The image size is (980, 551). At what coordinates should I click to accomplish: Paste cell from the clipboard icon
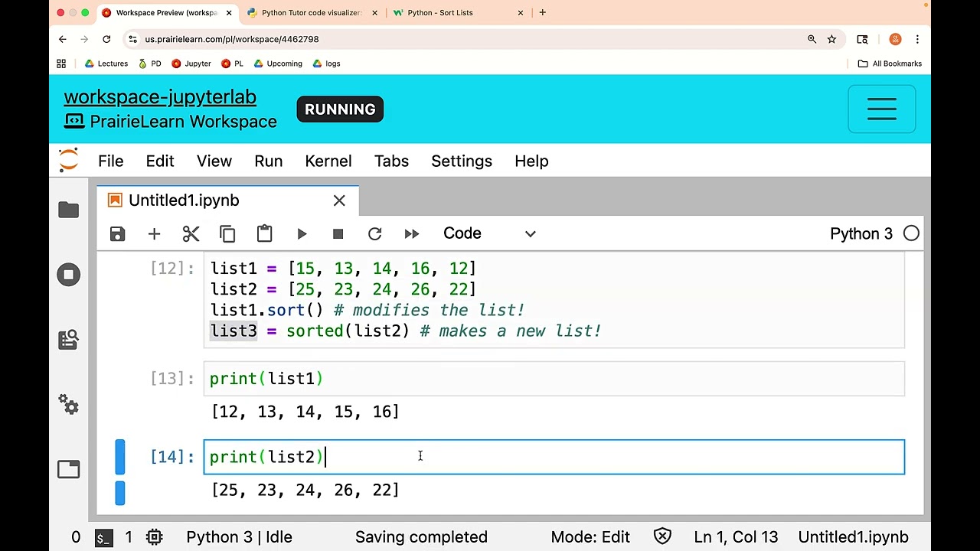click(x=264, y=233)
